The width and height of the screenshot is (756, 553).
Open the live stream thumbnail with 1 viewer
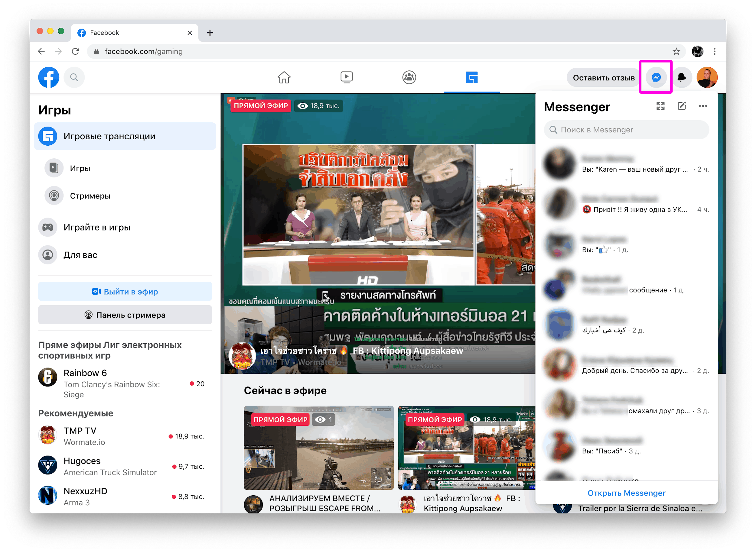[x=318, y=448]
